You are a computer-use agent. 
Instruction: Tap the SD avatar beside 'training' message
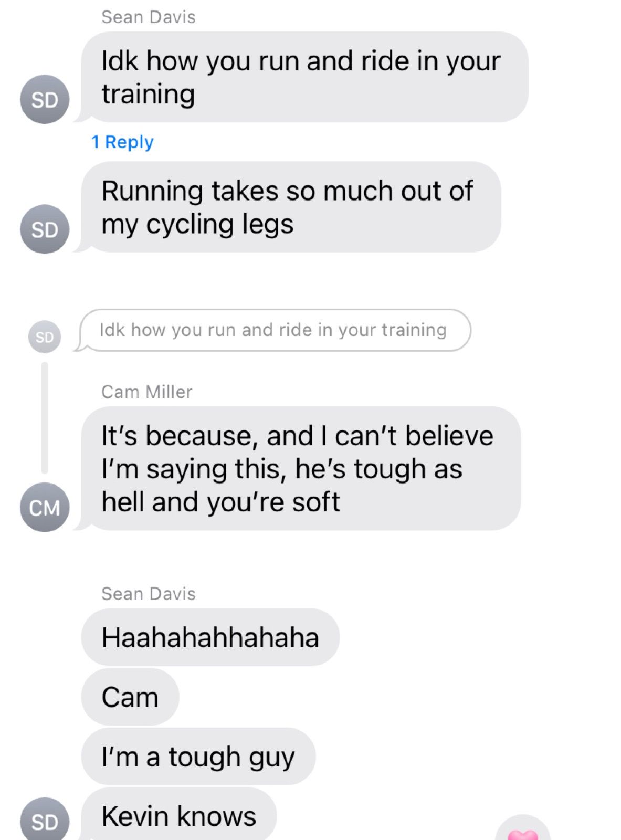pos(45,99)
